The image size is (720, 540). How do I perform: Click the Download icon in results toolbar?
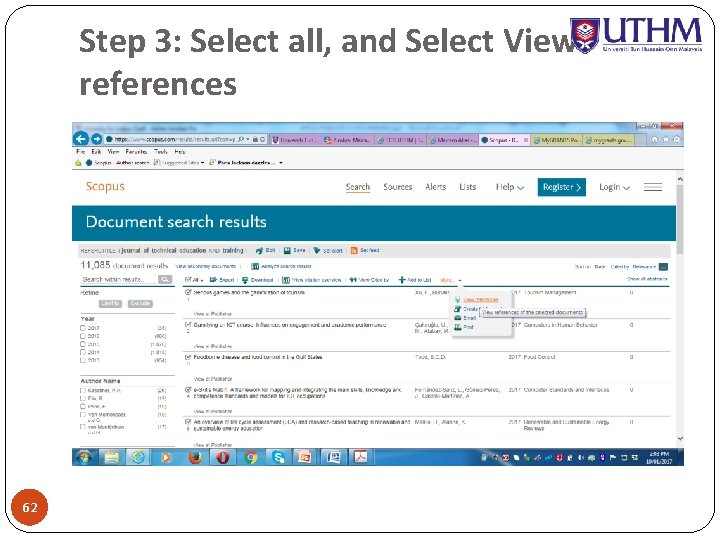coord(245,280)
